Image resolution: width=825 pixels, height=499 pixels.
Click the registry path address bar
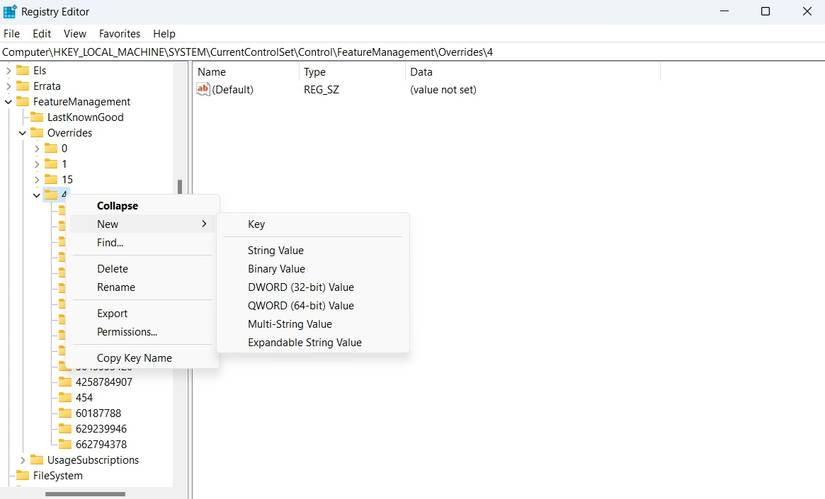tap(412, 52)
